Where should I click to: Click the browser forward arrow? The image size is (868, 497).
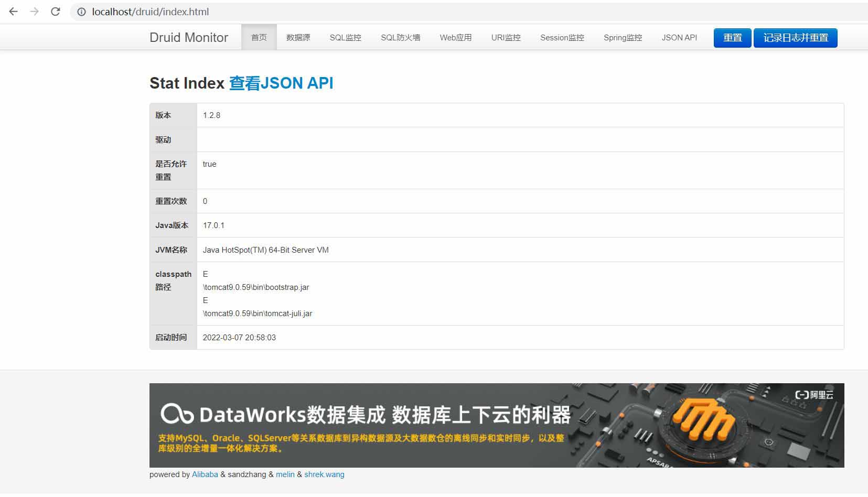(35, 12)
